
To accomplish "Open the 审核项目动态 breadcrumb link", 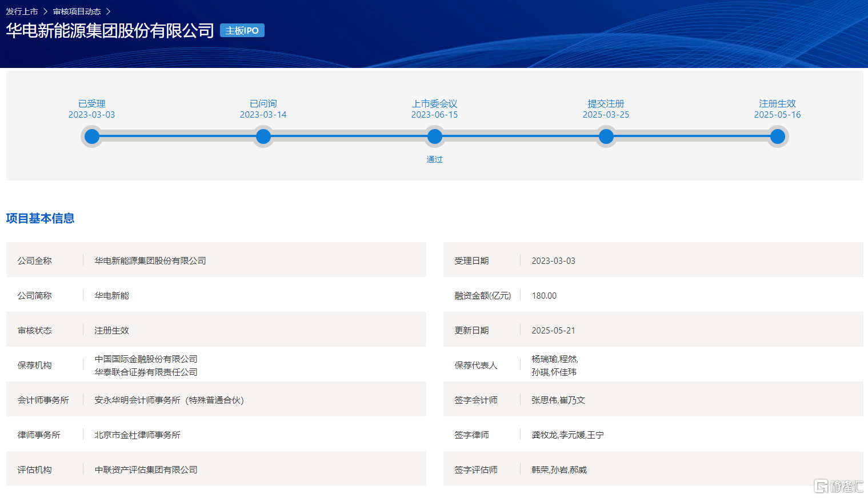I will pyautogui.click(x=77, y=11).
